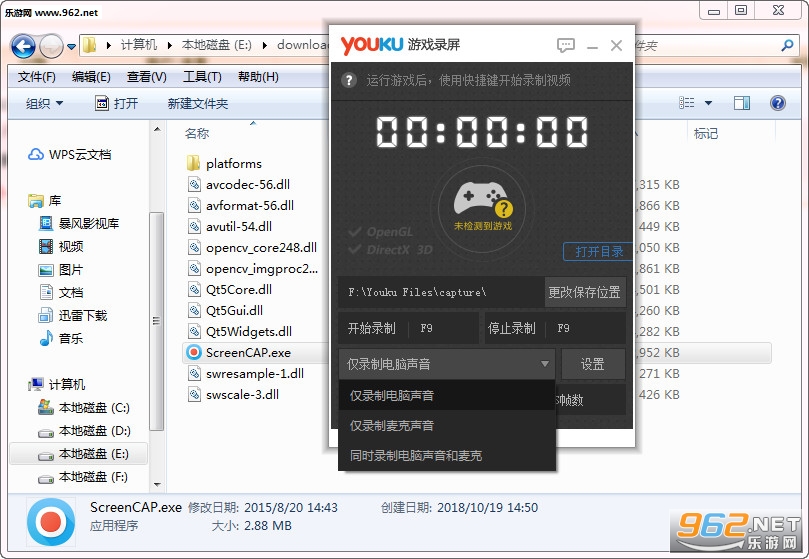Expand the view options dropdown arrow
This screenshot has height=559, width=809.
[x=708, y=103]
